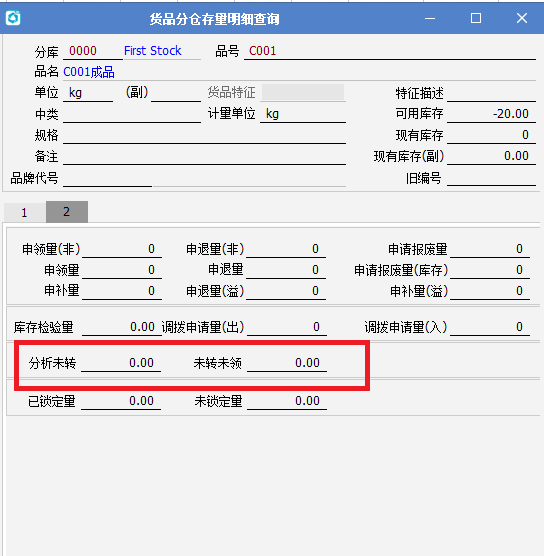This screenshot has width=544, height=556.
Task: Click the grayed 货品特征 box
Action: click(303, 92)
